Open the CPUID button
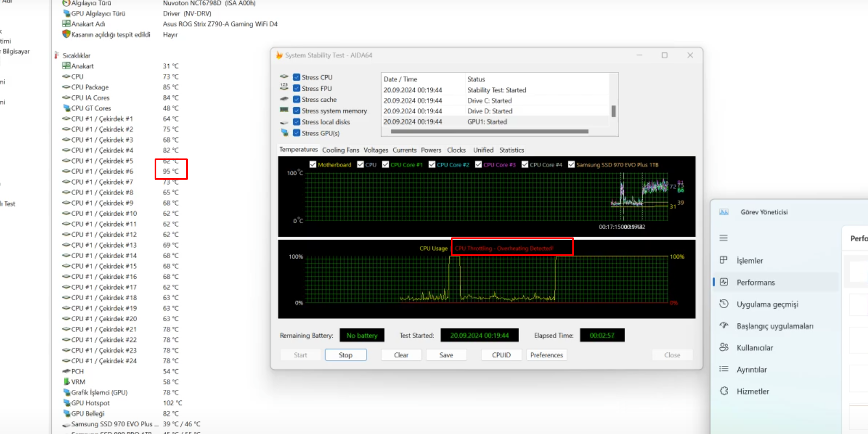 [502, 355]
